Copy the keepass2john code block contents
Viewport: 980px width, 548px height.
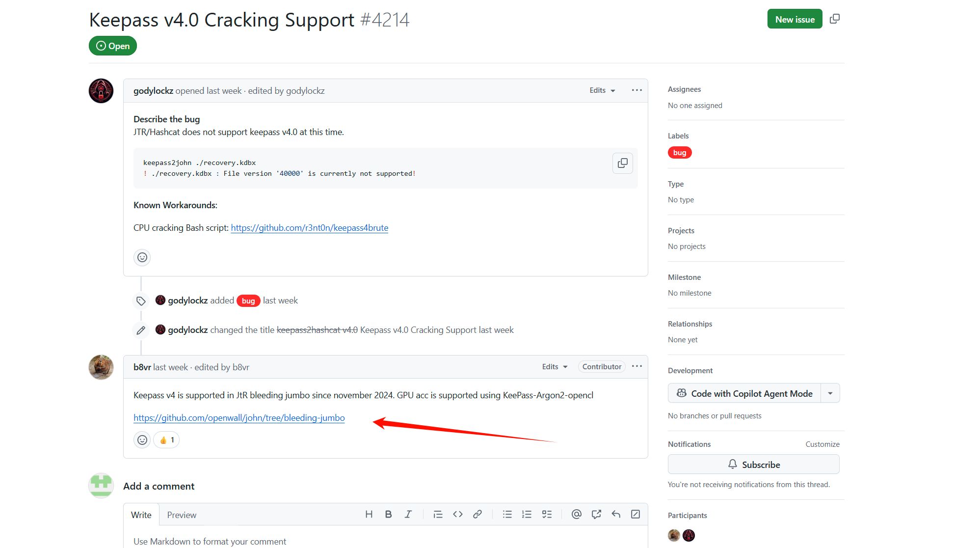coord(622,163)
